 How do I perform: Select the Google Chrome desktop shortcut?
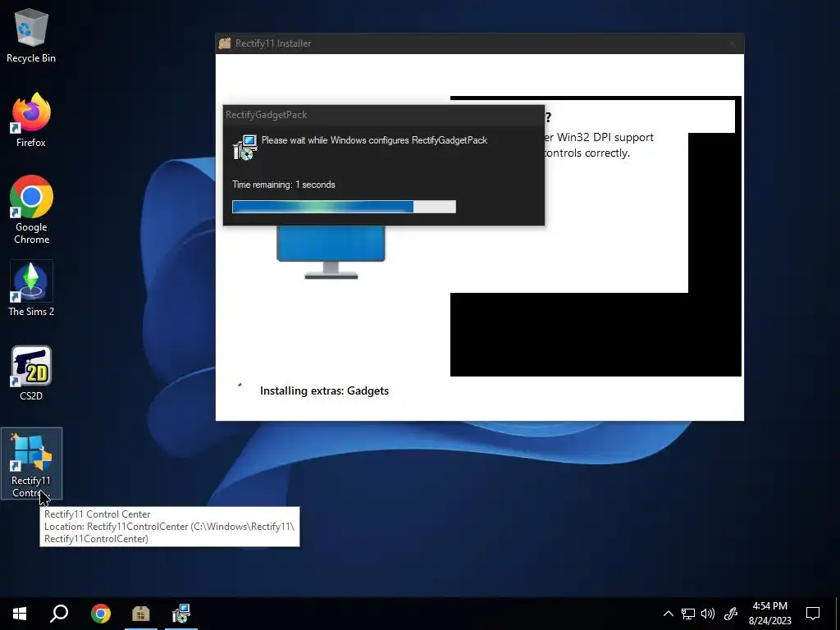pyautogui.click(x=31, y=209)
